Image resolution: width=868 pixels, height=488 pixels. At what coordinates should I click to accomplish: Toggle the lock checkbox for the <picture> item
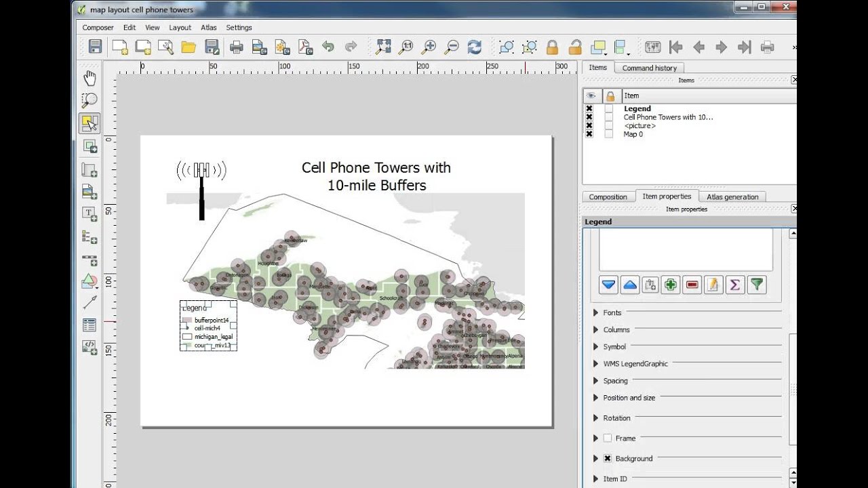609,125
